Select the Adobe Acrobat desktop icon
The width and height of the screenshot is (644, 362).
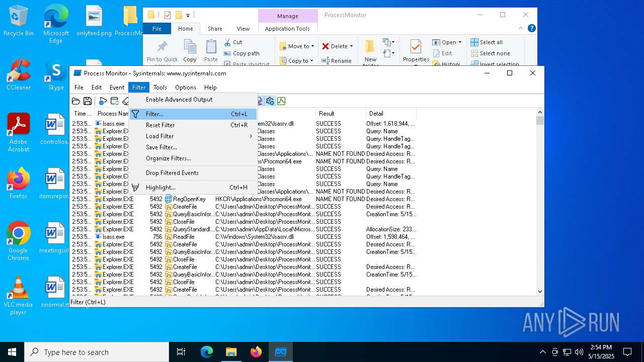19,132
